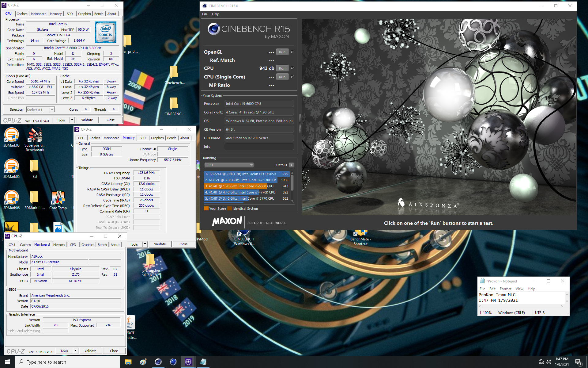Open the Format menu in Notepad
This screenshot has width=588, height=368.
pyautogui.click(x=506, y=289)
